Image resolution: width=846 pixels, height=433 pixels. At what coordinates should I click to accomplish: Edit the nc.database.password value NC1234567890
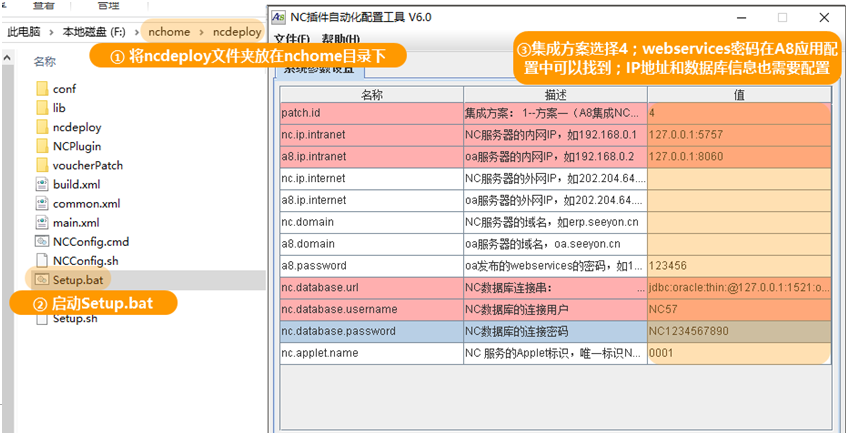(739, 331)
